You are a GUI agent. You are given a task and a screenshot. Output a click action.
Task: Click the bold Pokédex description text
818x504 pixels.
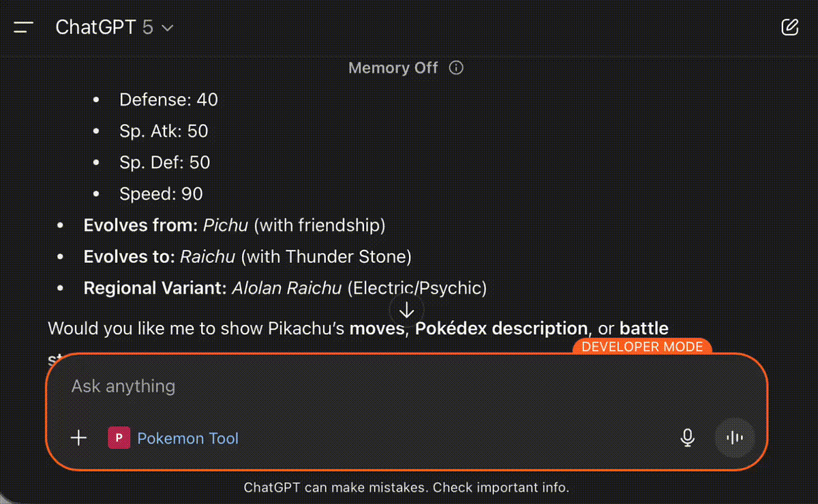(501, 328)
